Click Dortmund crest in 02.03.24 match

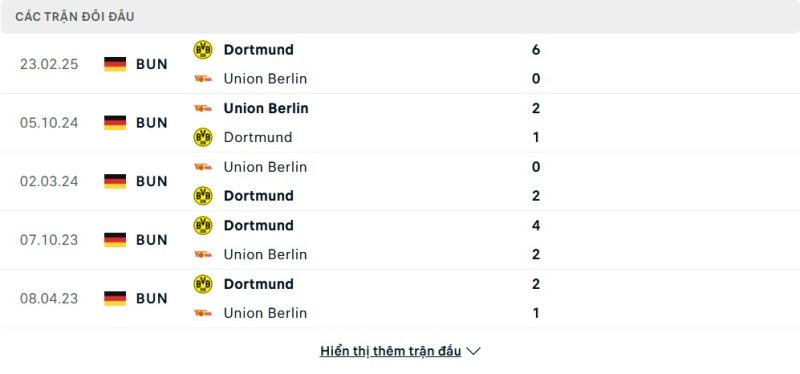tap(203, 195)
